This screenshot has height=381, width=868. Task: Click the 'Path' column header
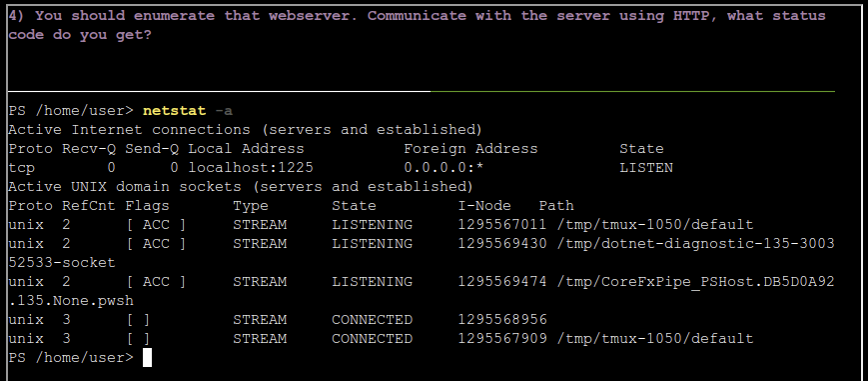(556, 206)
